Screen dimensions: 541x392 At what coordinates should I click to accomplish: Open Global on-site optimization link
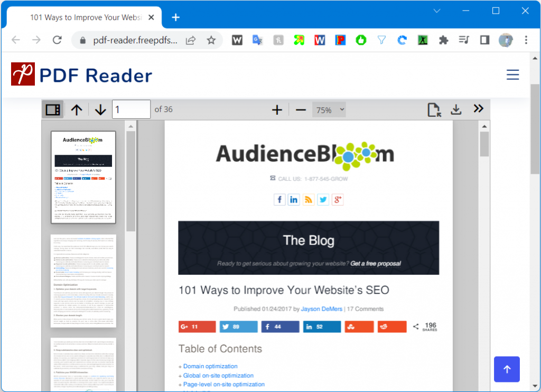(x=218, y=376)
